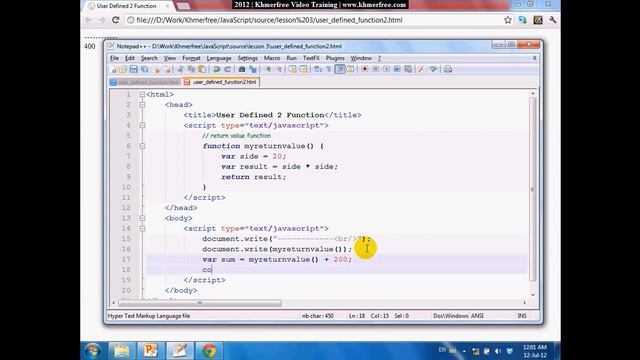Click the Stop Recording macro icon
Screen dimensions: 640x360
coord(376,69)
